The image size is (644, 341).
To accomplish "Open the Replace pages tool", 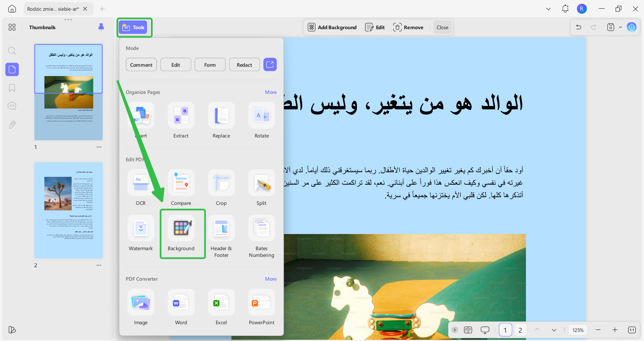I will click(x=221, y=121).
